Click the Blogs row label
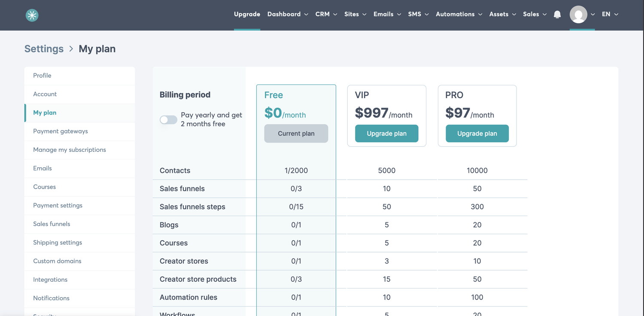 pos(169,225)
